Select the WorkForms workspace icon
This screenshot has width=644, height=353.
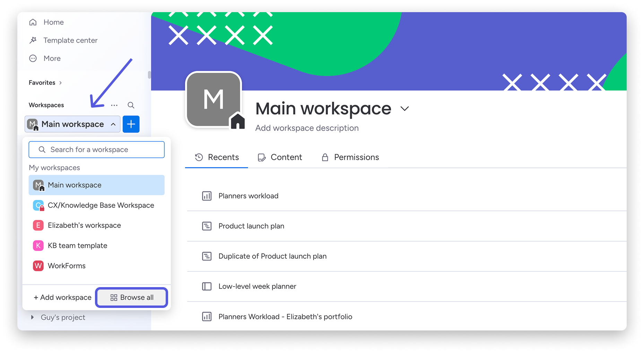[x=38, y=266]
